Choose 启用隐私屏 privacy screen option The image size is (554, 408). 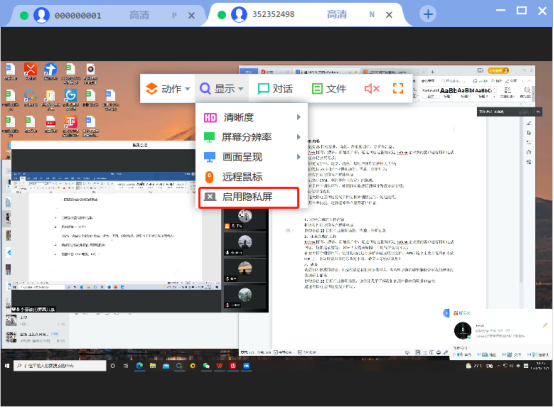(249, 197)
